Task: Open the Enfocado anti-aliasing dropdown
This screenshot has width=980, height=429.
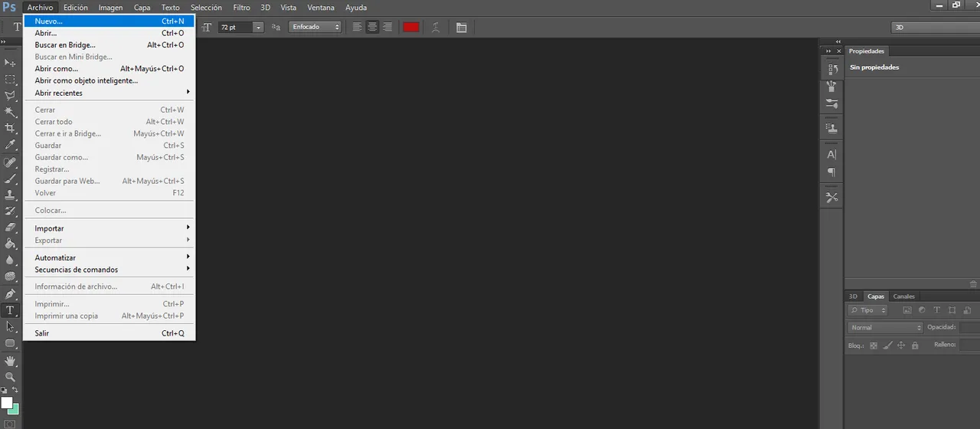Action: point(315,27)
